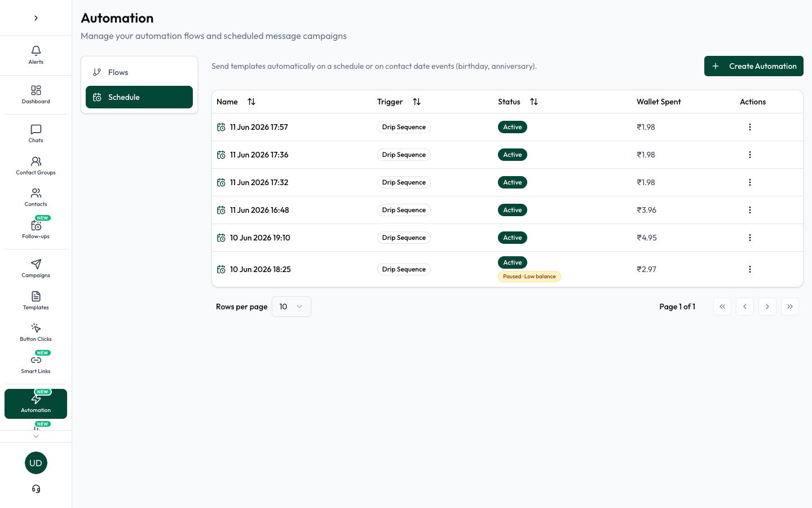Screen dimensions: 812x508
Task: Show more sidebar items with down chevron
Action: pyautogui.click(x=36, y=436)
